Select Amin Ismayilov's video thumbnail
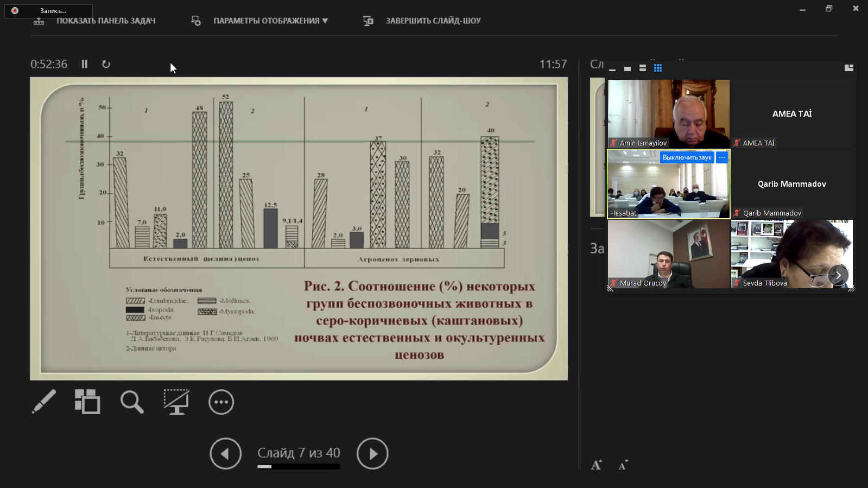 tap(668, 113)
